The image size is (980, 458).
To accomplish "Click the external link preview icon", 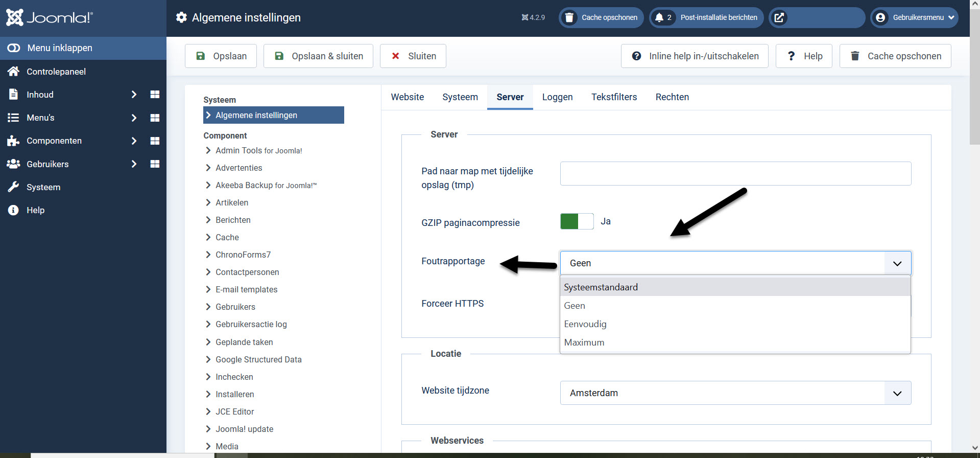I will click(779, 17).
